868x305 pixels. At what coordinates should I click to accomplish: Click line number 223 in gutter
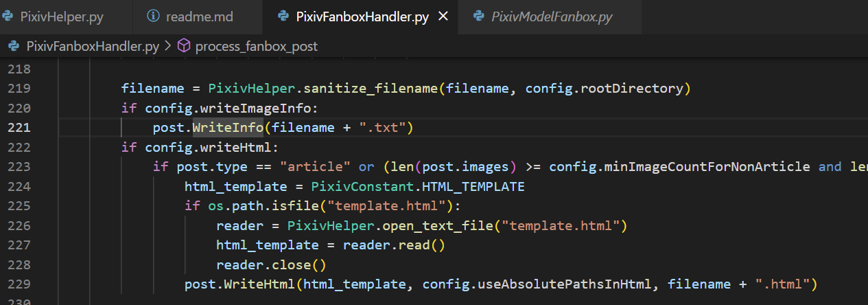(x=19, y=167)
